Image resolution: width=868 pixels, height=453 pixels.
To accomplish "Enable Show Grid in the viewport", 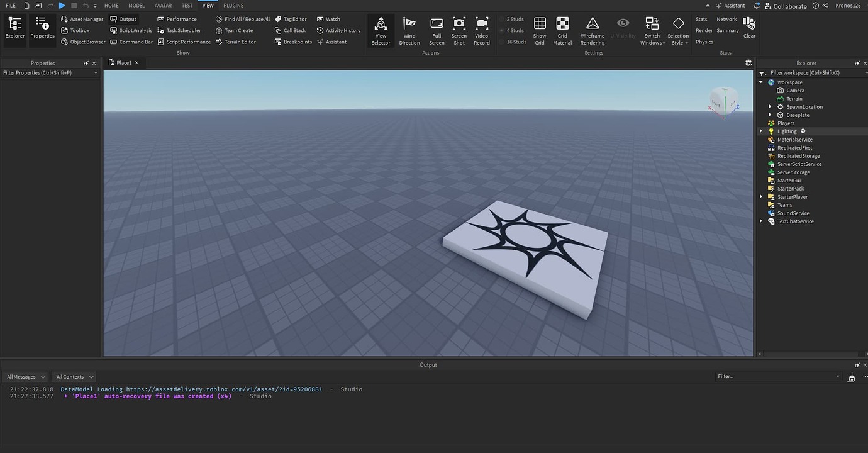I will coord(539,30).
